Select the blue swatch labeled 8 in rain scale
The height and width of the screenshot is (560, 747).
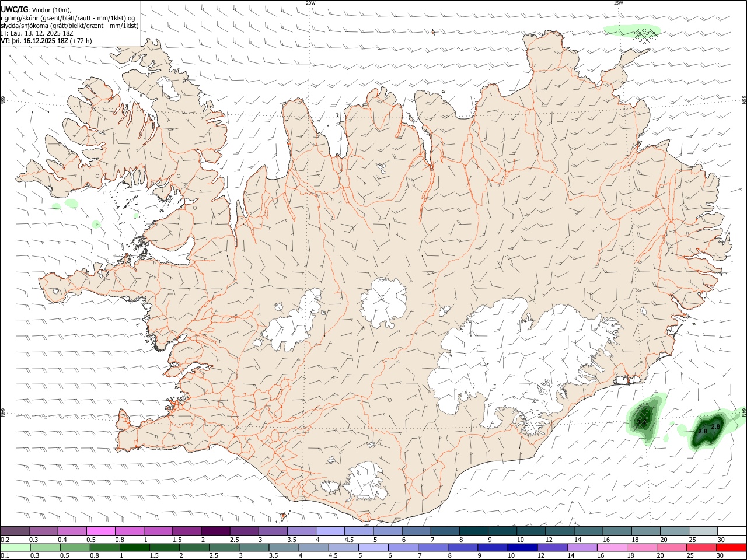462,547
